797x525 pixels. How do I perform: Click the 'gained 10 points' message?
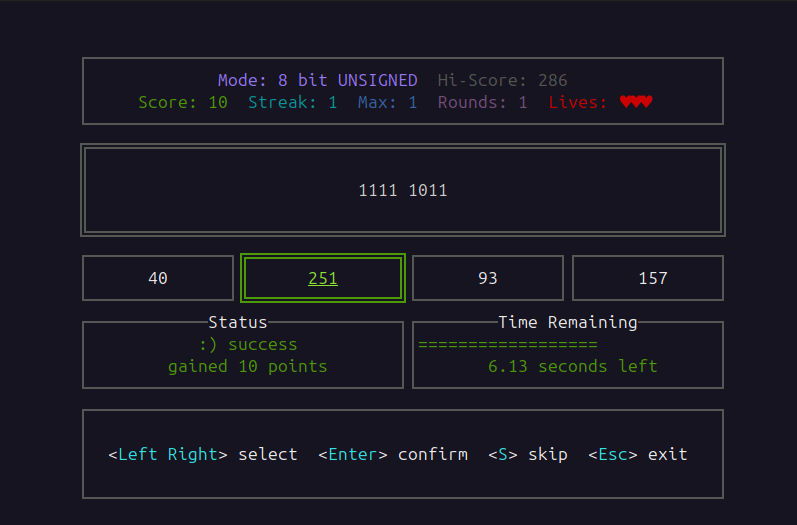click(247, 366)
